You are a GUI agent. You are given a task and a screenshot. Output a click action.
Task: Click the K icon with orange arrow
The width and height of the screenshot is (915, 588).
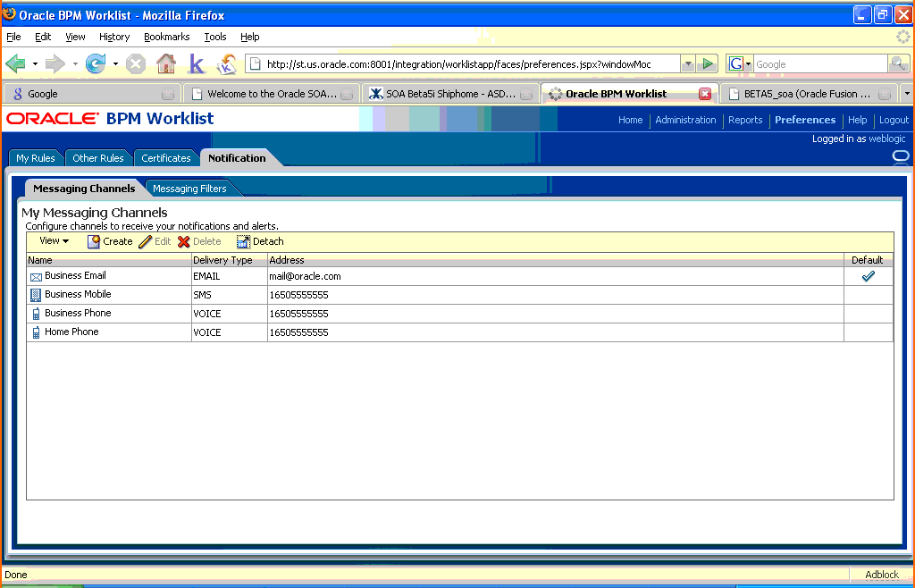point(226,64)
